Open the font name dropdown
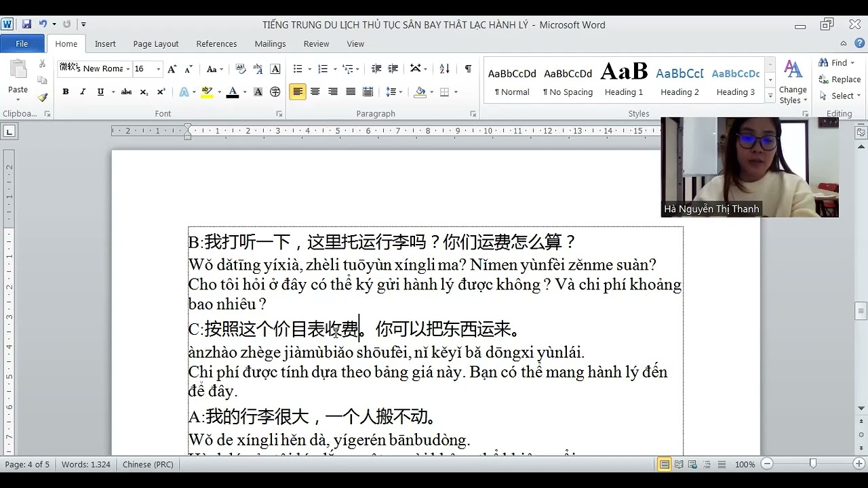The image size is (868, 488). [x=127, y=69]
